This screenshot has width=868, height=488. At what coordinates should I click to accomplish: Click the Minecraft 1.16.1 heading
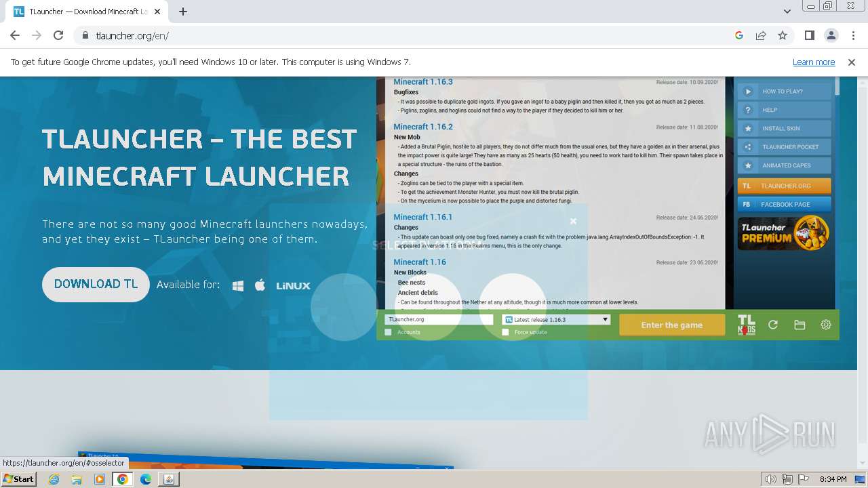click(423, 217)
